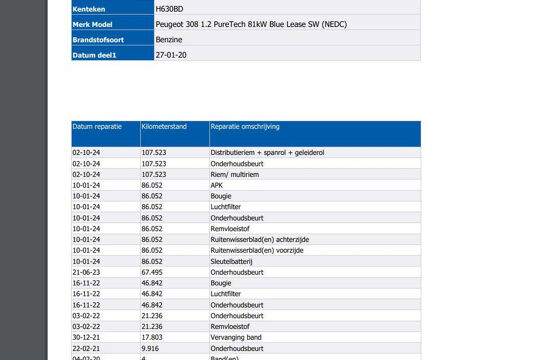The width and height of the screenshot is (540, 360).
Task: Click '10-01-24' date in the APK row
Action: pyautogui.click(x=86, y=185)
